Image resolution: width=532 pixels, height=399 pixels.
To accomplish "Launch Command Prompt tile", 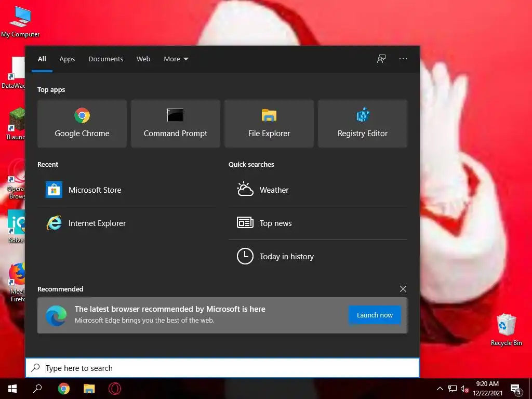I will point(176,124).
